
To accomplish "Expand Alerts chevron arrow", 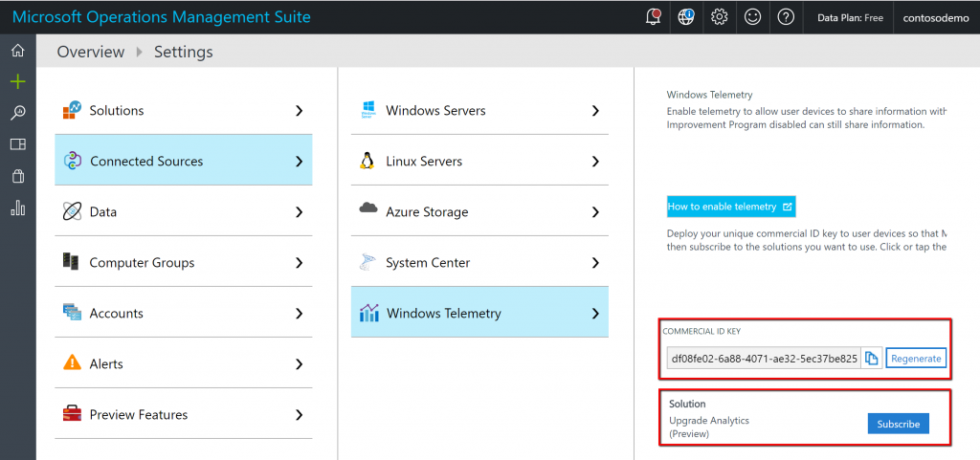I will [x=300, y=363].
